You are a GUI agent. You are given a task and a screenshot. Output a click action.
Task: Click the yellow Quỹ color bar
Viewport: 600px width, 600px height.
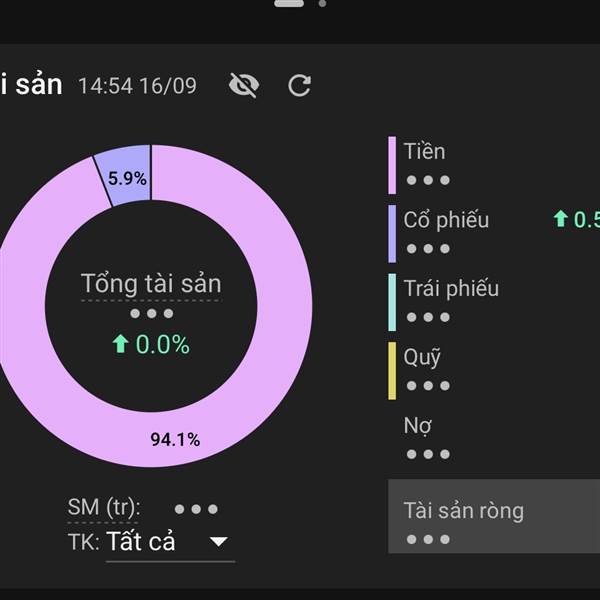coord(392,371)
